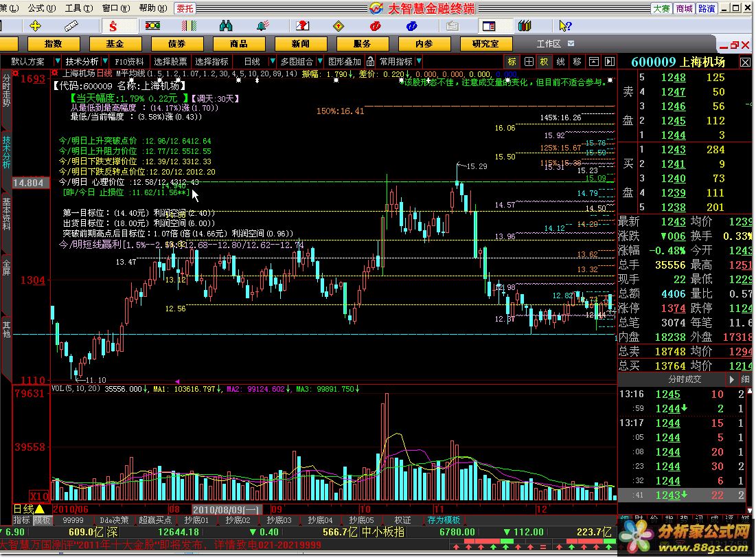Viewport: 756px width, 558px height.
Task: Open the 工作区 workspace dropdown
Action: click(x=571, y=43)
